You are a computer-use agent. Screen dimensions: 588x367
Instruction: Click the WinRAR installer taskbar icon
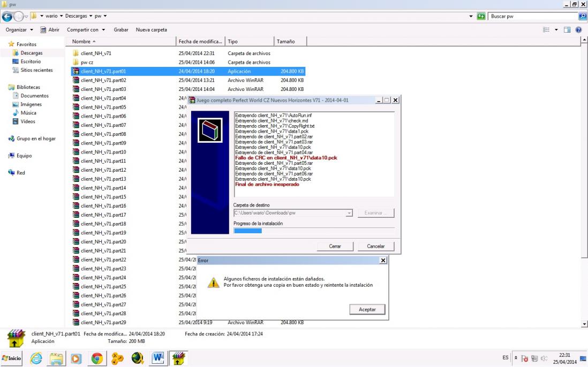point(178,358)
